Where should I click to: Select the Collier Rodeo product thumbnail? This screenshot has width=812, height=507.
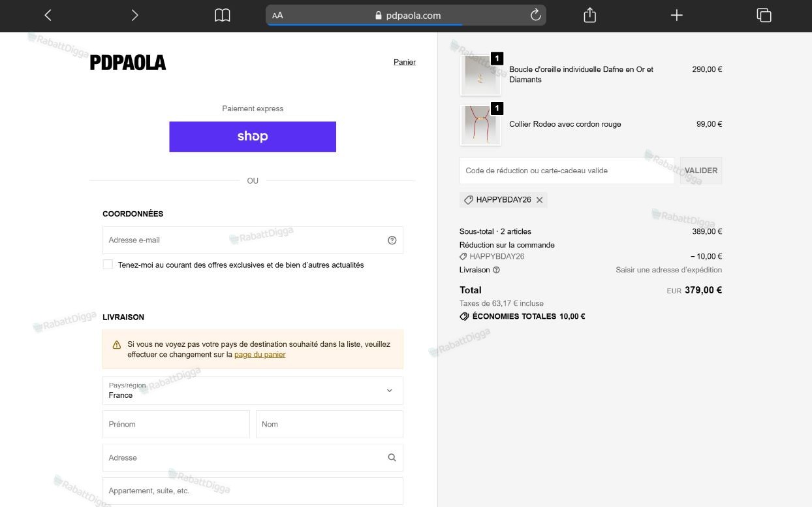(x=480, y=125)
